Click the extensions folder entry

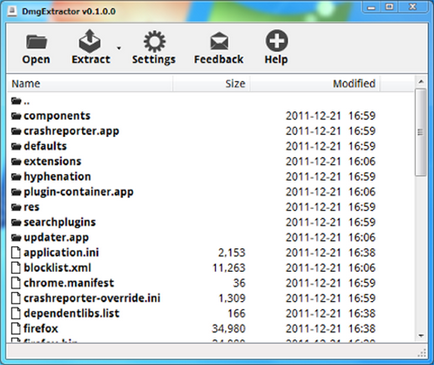tap(46, 161)
